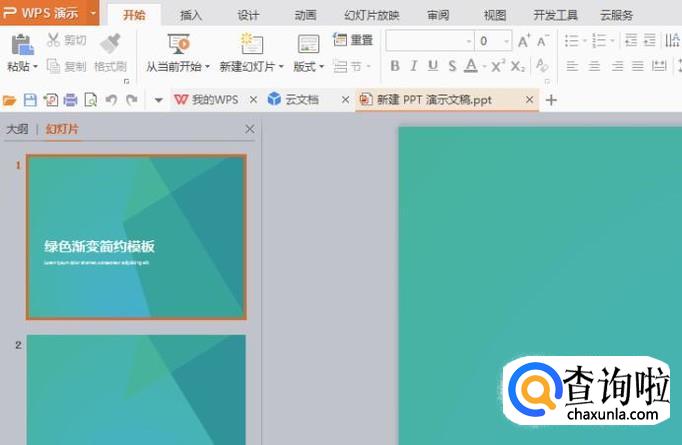Switch to the 动画 (Animation) tab

coord(305,15)
